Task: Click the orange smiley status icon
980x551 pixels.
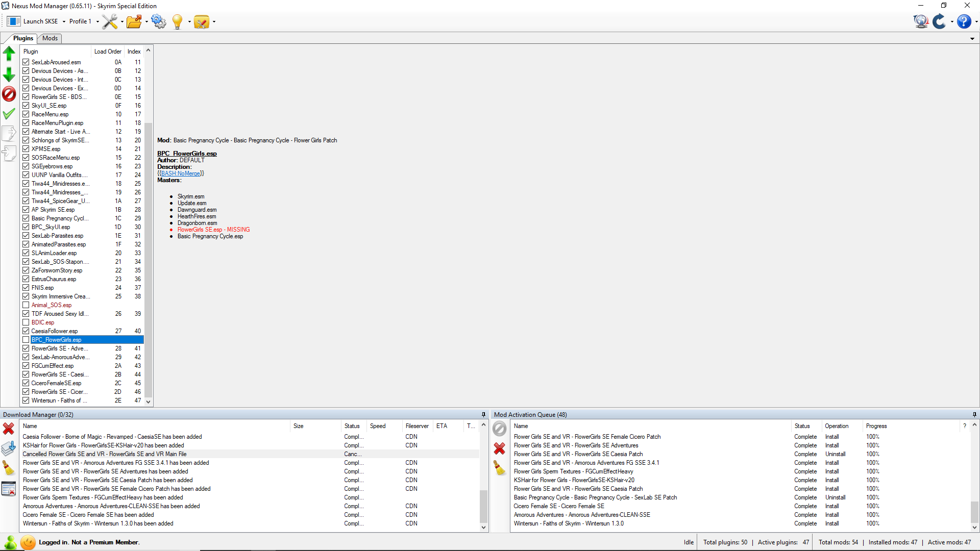Action: coord(29,542)
